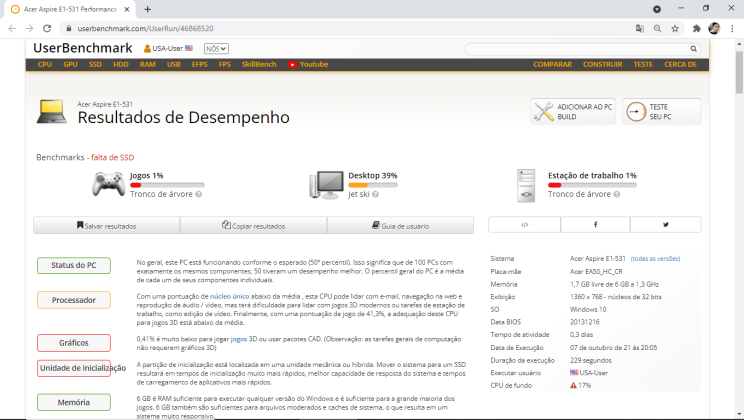This screenshot has width=744, height=420.
Task: Reload the page with refresh icon
Action: (x=47, y=28)
